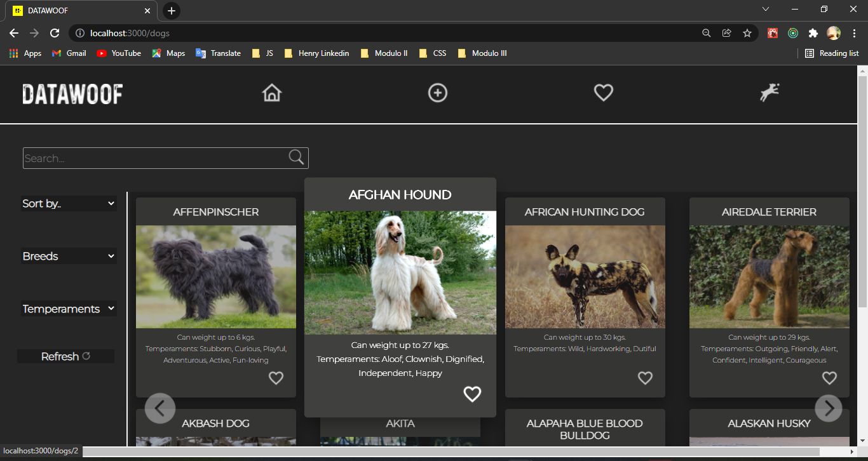Click the add dog plus icon
The height and width of the screenshot is (461, 868).
438,93
